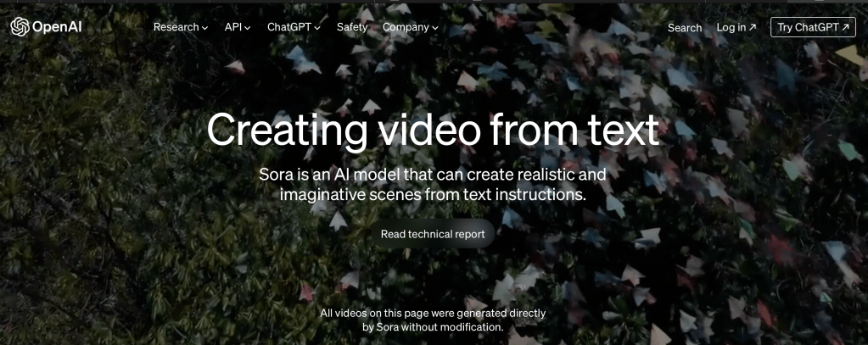
Task: Click the Creating video from text heading
Action: [x=433, y=130]
